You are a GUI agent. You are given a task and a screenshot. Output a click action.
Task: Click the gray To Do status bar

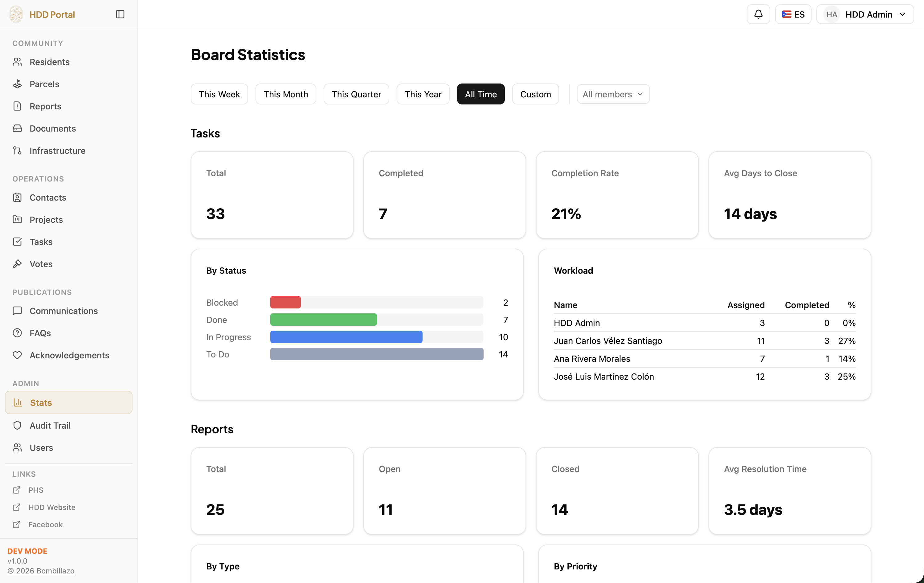click(x=377, y=354)
